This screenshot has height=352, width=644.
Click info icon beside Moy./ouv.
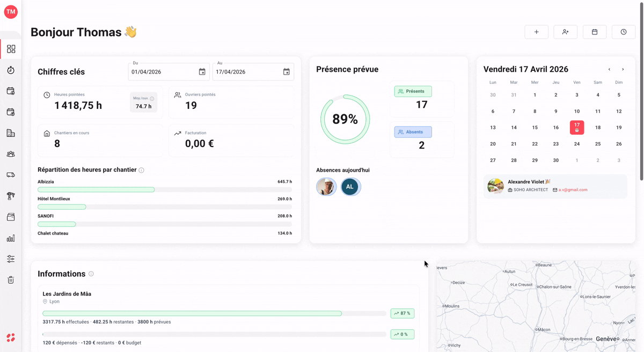152,99
